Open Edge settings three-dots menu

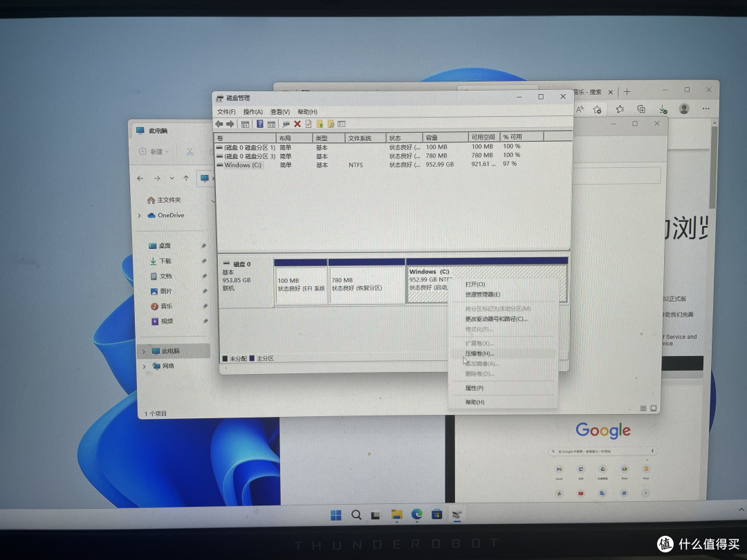tap(706, 109)
